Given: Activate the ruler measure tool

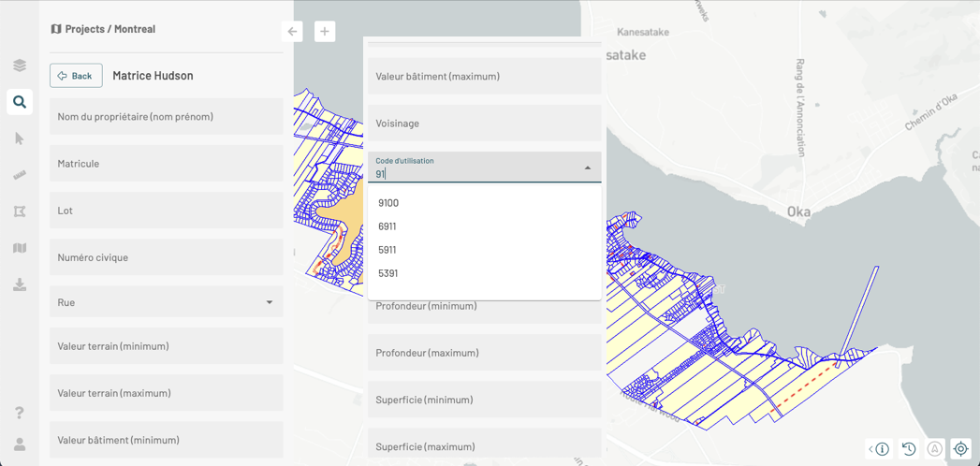Looking at the screenshot, I should (x=20, y=175).
